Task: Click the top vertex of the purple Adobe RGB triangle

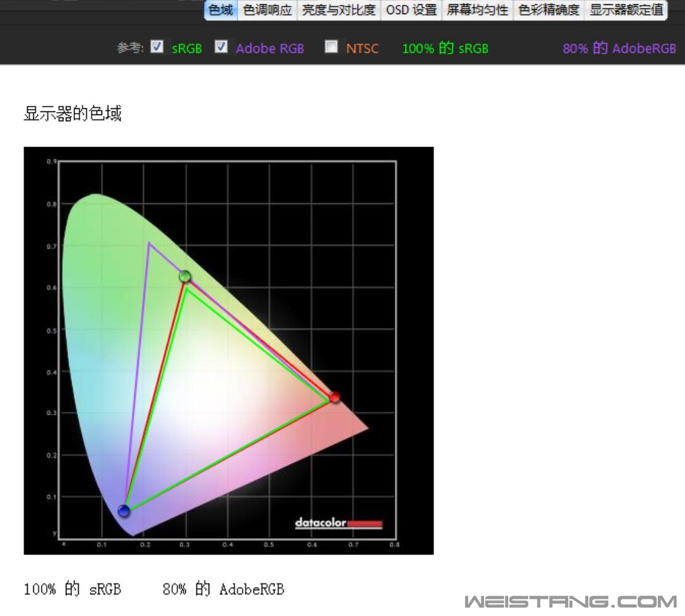Action: pyautogui.click(x=149, y=243)
